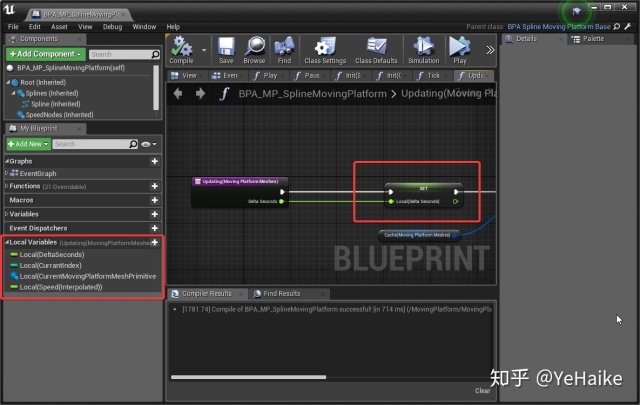Viewport: 640px width, 405px height.
Task: Add a new local variable with plus icon
Action: tap(155, 243)
